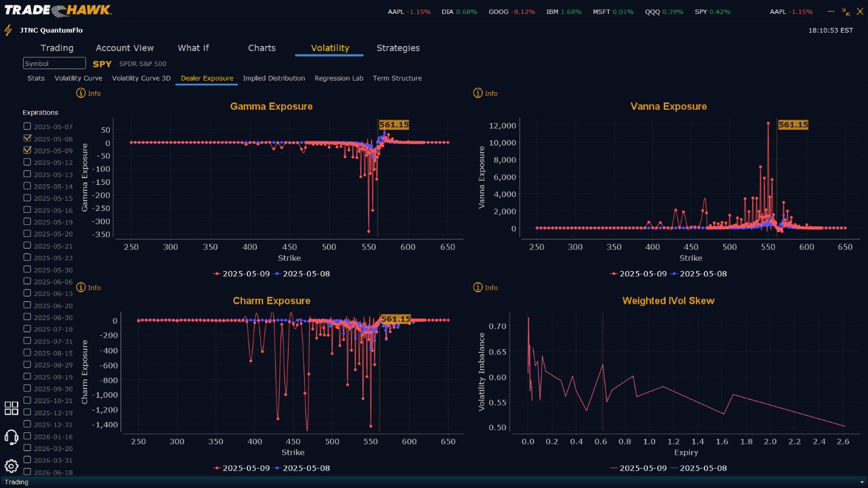This screenshot has width=868, height=488.
Task: Check the 2025-05-07 expiration
Action: (27, 126)
